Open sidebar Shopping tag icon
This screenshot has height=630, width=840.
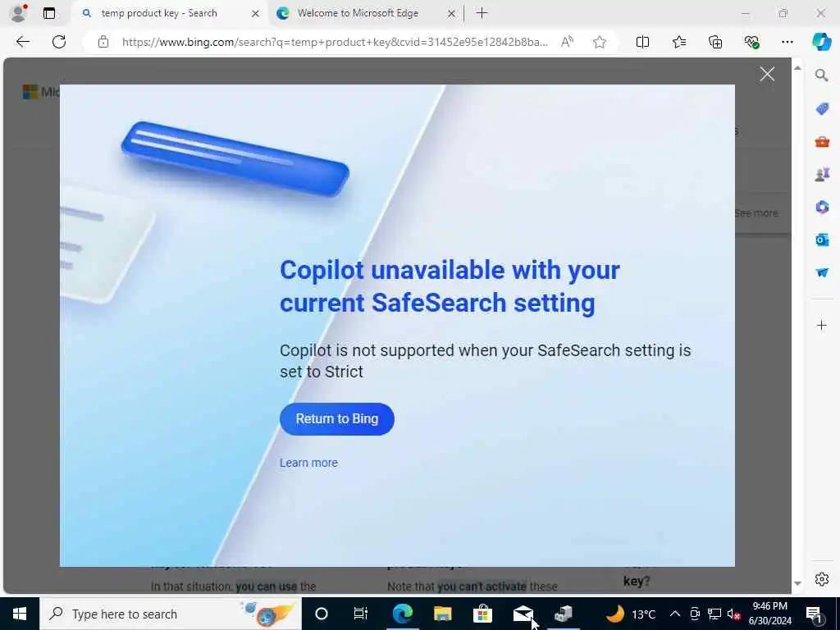[822, 109]
